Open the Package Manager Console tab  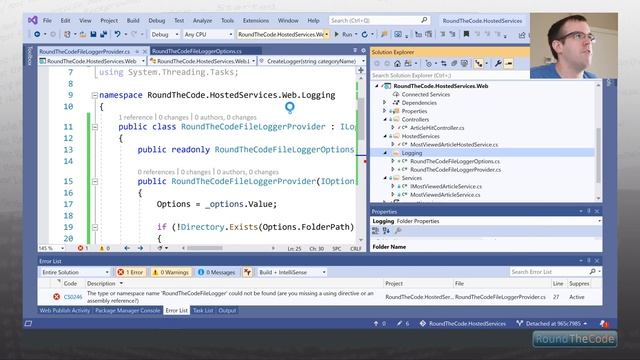[x=127, y=311]
